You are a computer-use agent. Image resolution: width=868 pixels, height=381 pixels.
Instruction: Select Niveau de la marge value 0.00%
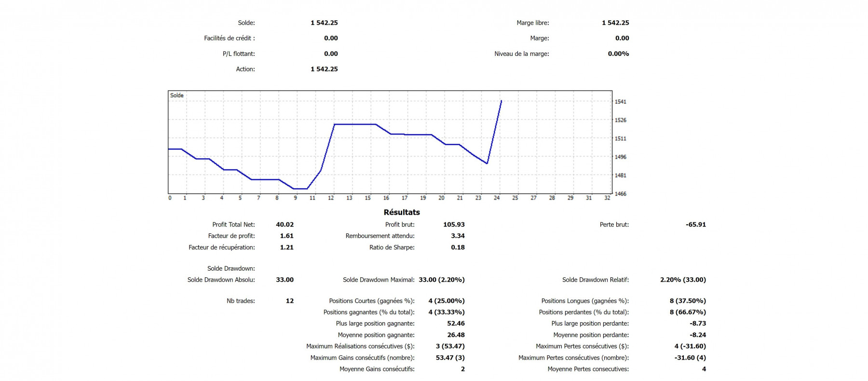pos(618,54)
